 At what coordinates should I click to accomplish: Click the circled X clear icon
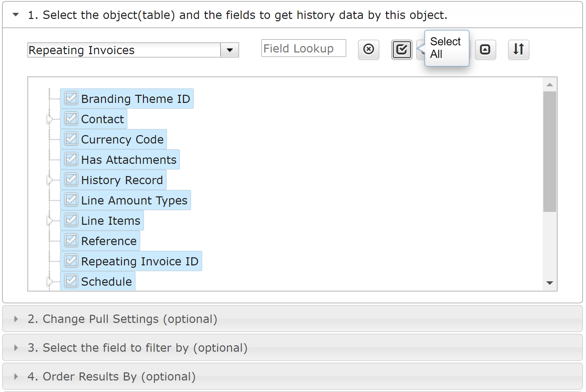click(369, 50)
